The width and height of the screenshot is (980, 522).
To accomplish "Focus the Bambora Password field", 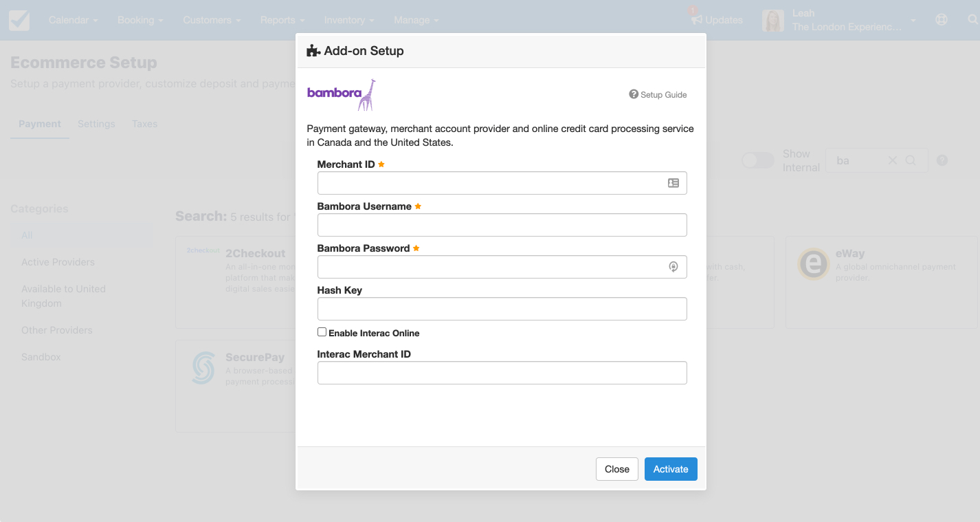I will pos(502,267).
